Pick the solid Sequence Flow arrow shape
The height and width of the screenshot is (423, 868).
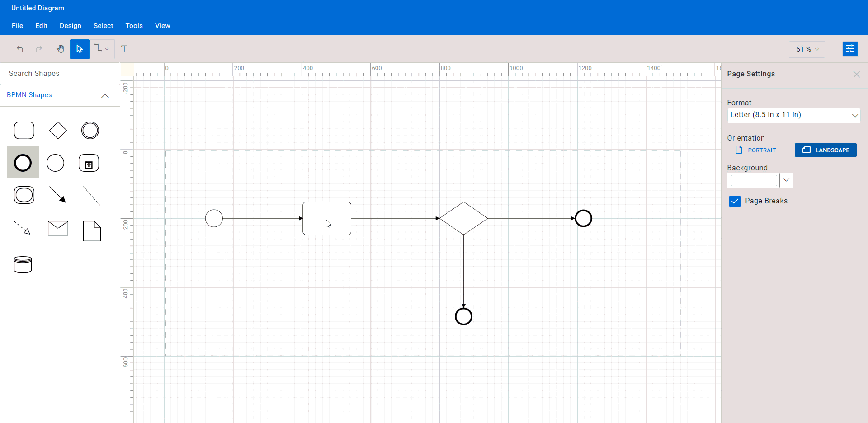[57, 195]
